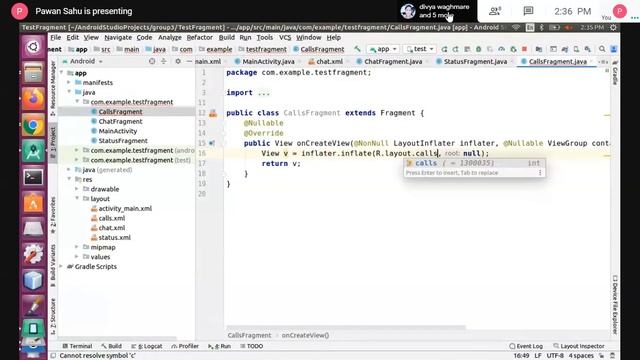Open Meet participants people icon
Screen dimensions: 640x360
point(495,11)
